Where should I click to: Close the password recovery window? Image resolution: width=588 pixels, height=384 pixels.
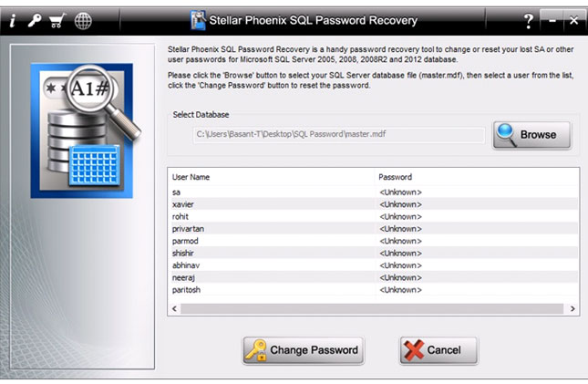(x=573, y=21)
